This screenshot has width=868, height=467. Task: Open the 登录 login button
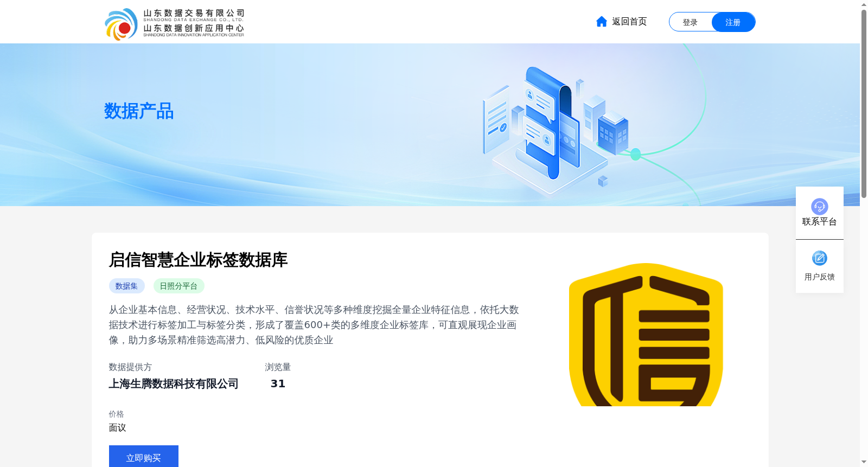(690, 22)
